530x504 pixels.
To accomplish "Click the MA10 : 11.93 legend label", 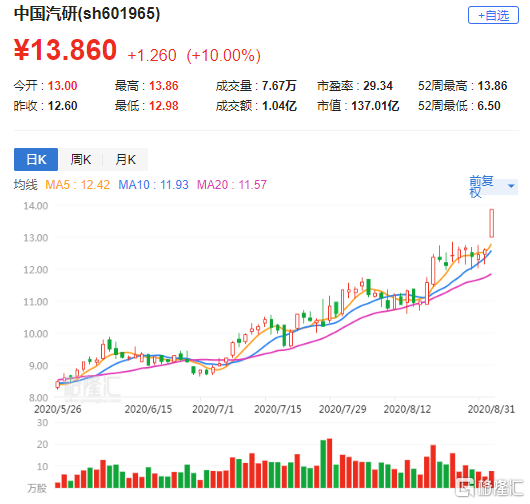I will 153,185.
